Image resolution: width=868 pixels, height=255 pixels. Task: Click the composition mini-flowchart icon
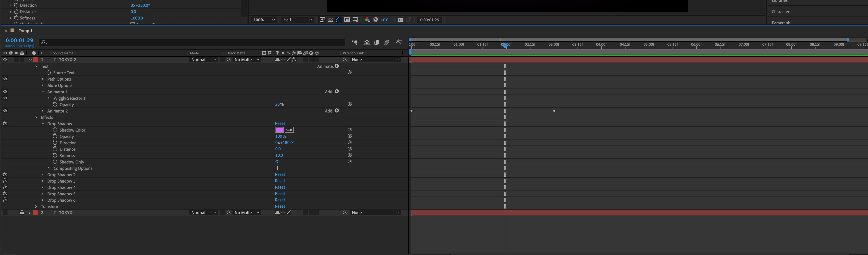[x=354, y=42]
